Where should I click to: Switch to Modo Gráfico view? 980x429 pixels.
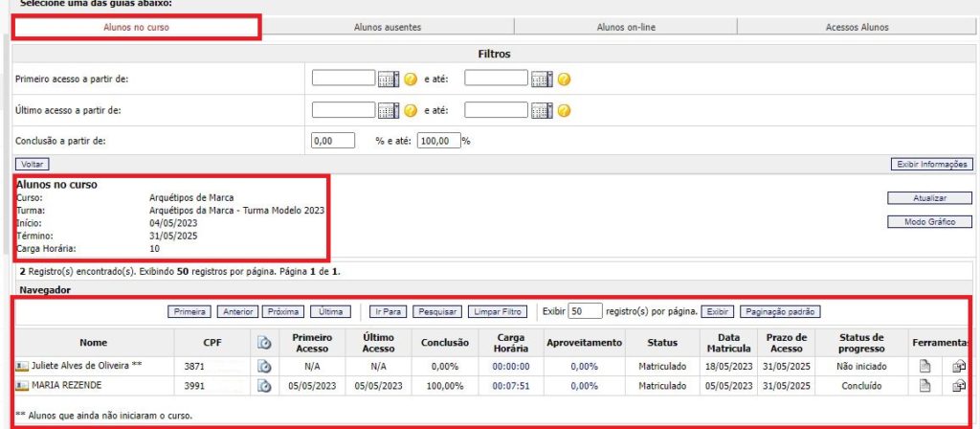pyautogui.click(x=929, y=222)
